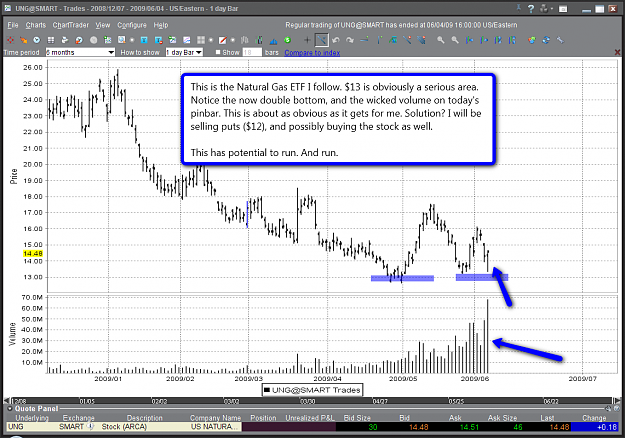This screenshot has height=438, width=625.
Task: Open the Configure menu
Action: (x=132, y=25)
